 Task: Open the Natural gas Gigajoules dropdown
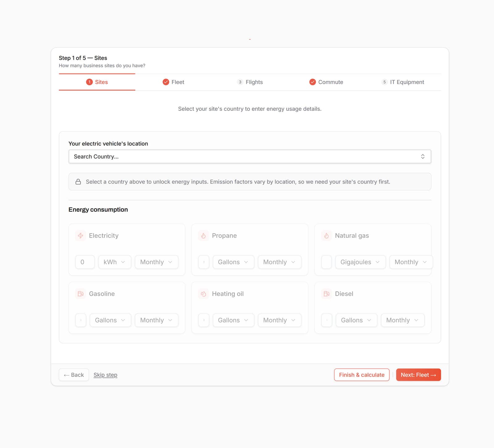[x=360, y=262]
